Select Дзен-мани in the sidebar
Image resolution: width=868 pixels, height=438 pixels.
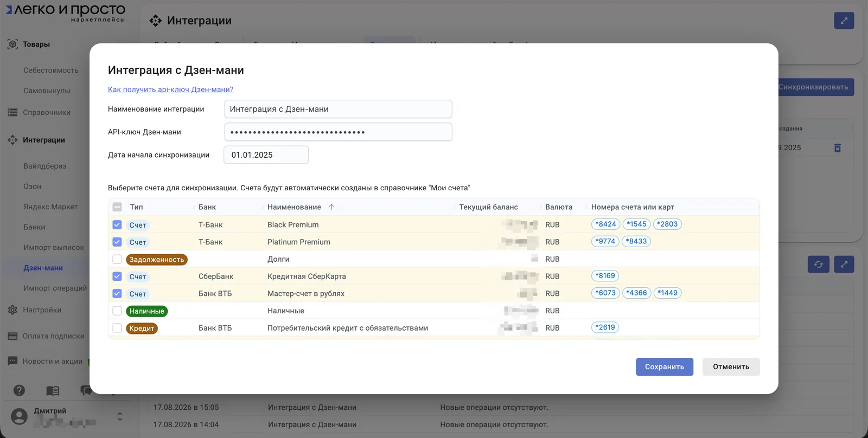(43, 268)
